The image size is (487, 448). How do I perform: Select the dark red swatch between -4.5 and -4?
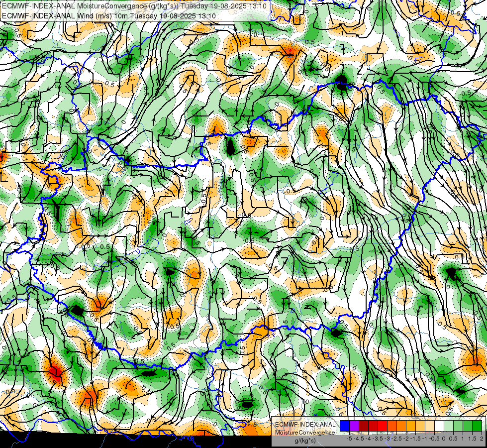tap(364, 426)
